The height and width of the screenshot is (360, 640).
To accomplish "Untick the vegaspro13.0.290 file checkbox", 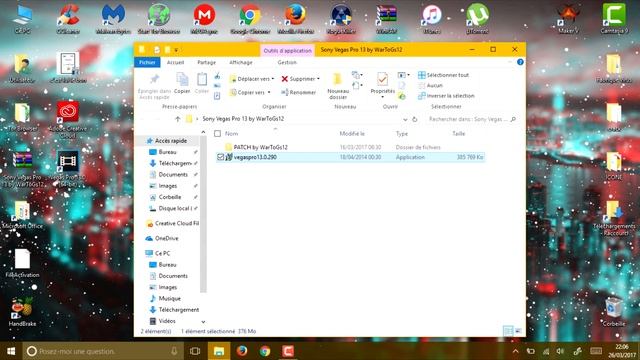I will 220,157.
